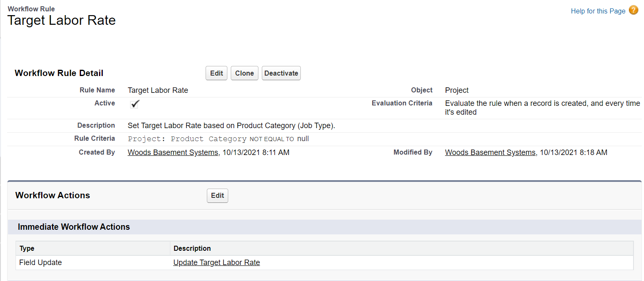Viewport: 644px width, 281px height.
Task: Click the Object value Project
Action: 457,90
